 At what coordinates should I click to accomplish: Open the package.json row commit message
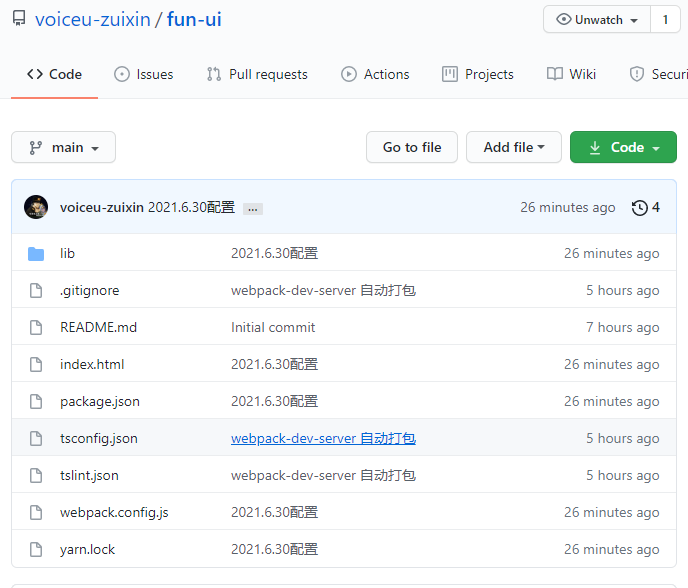click(x=275, y=402)
